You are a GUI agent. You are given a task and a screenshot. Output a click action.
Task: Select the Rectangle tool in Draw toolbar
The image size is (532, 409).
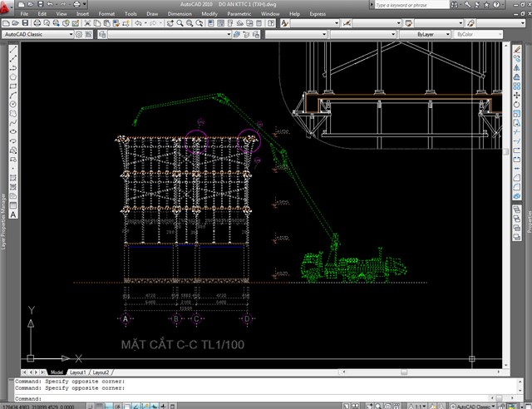(13, 86)
